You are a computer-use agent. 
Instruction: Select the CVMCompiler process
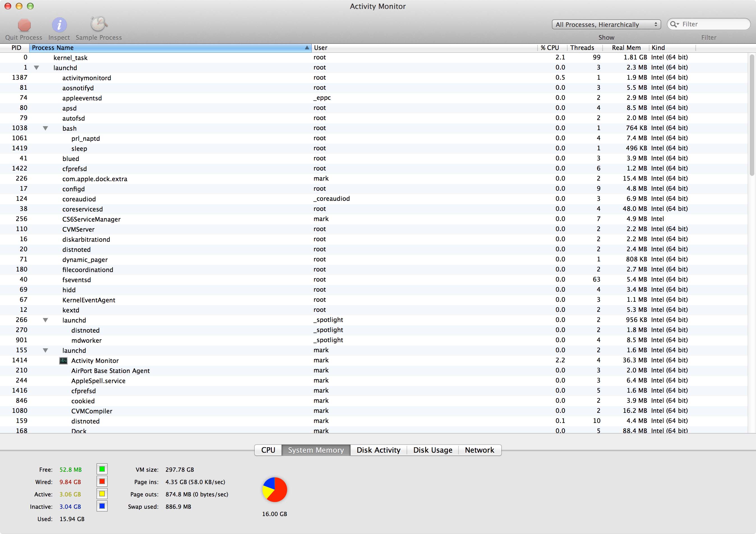(374, 411)
